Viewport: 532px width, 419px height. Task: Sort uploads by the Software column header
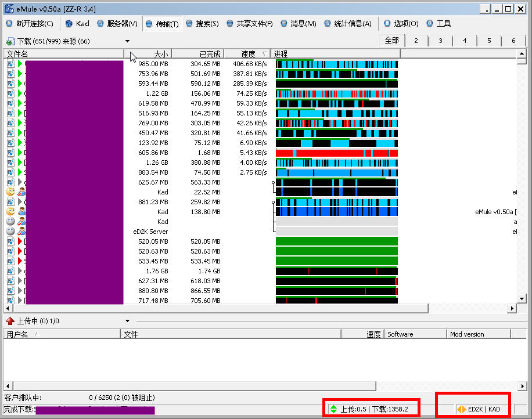[415, 334]
